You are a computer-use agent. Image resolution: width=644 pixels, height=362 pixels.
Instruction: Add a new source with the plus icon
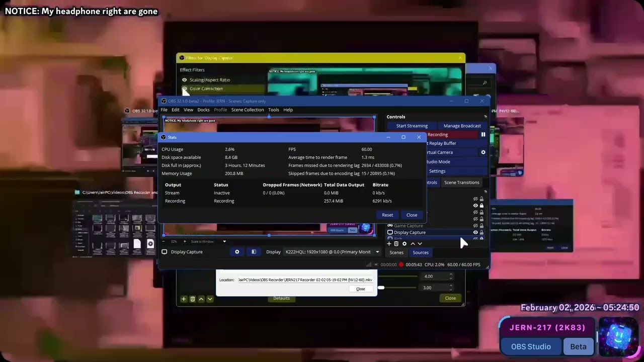tap(389, 244)
